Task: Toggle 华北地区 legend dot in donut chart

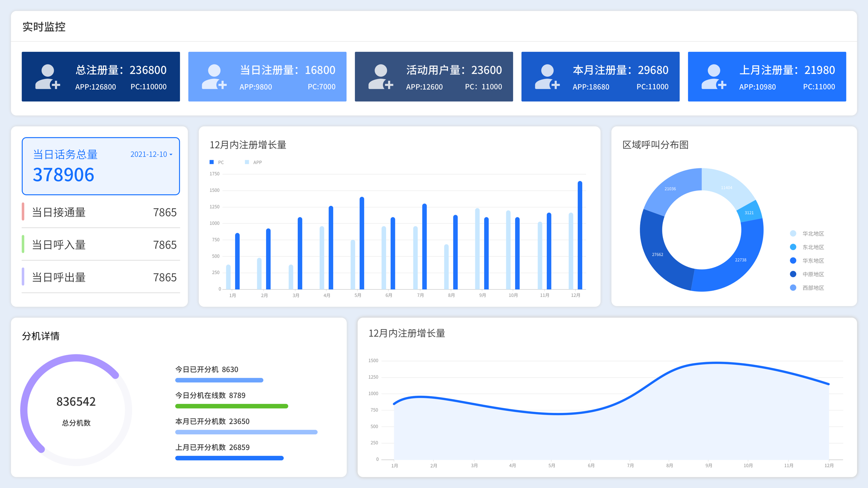Action: click(793, 234)
